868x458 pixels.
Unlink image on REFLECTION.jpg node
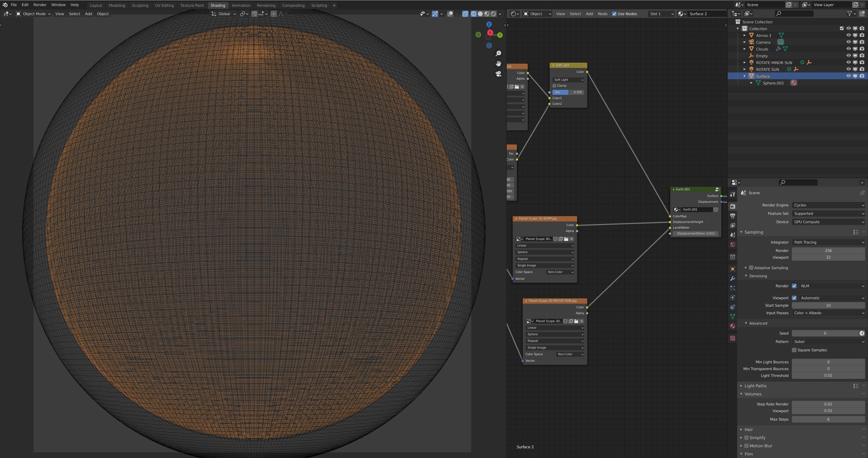581,321
